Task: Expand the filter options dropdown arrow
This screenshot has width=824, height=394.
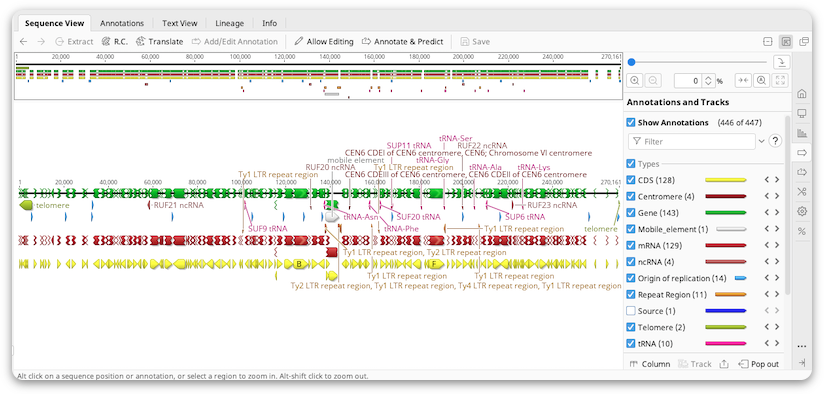Action: 761,141
